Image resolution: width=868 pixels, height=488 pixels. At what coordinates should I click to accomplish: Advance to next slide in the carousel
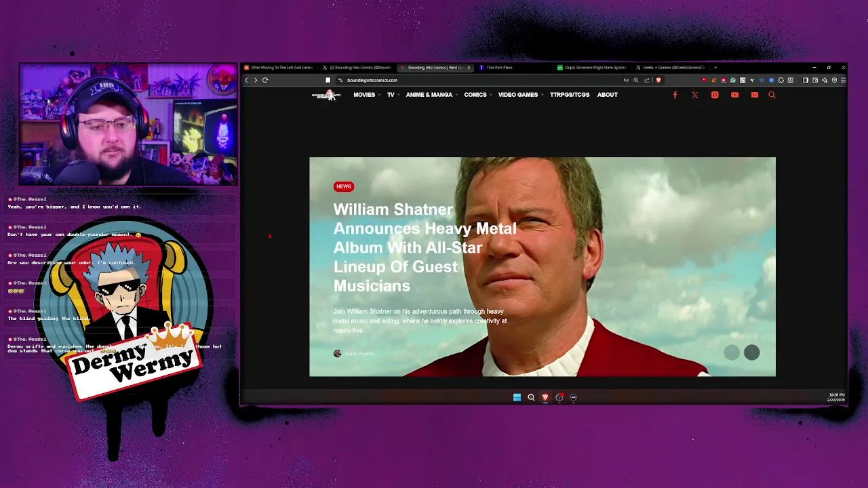pyautogui.click(x=751, y=352)
